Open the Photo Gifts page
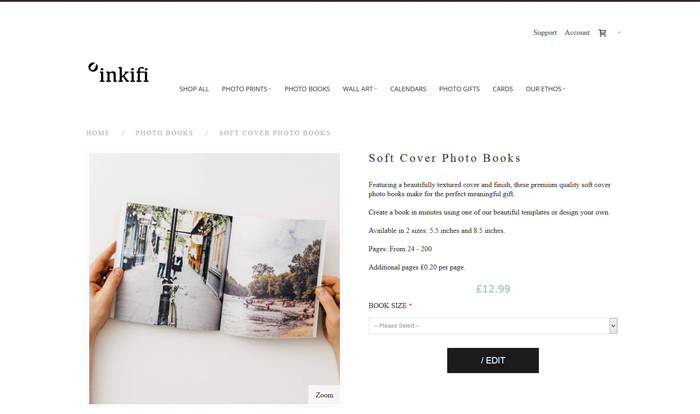Image resolution: width=700 pixels, height=414 pixels. tap(459, 89)
